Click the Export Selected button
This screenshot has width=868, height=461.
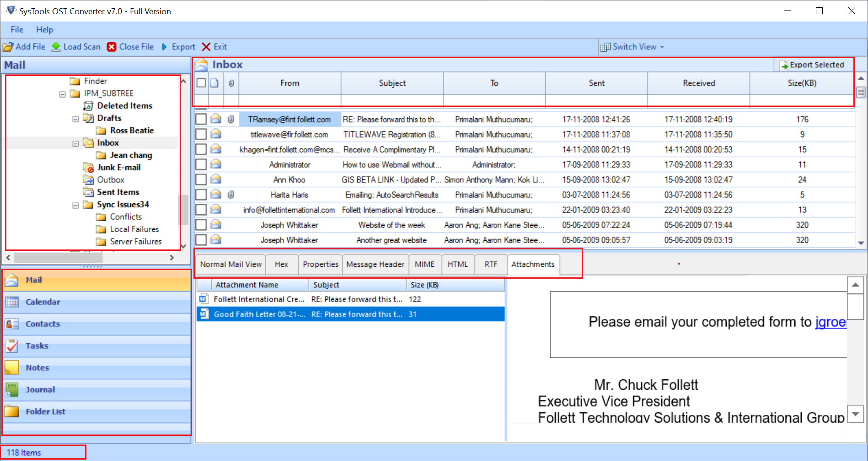click(x=812, y=65)
